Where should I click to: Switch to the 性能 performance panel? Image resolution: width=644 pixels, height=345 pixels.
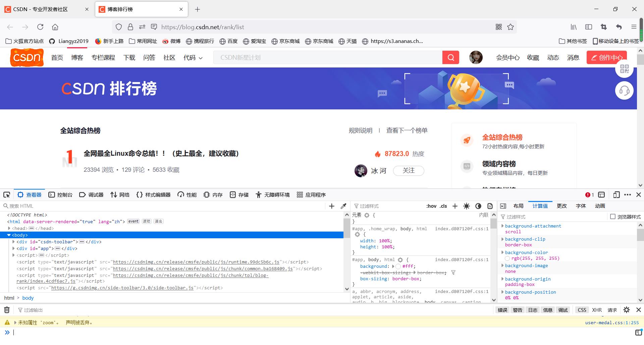pos(187,195)
